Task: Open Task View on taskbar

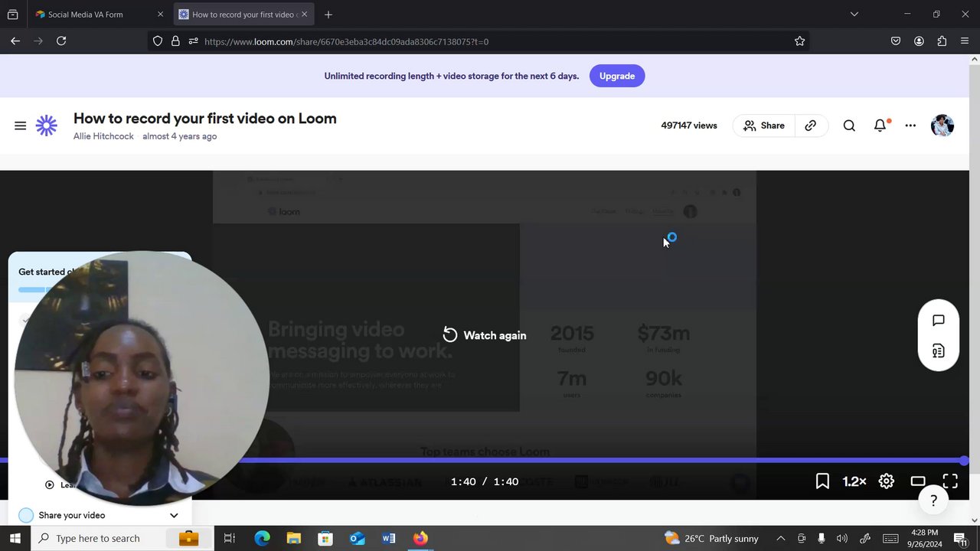Action: (x=229, y=538)
